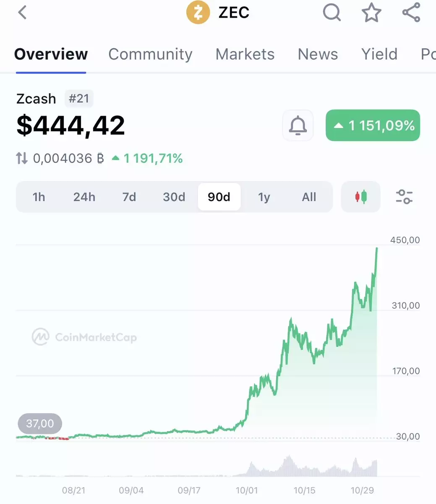Select the 24h time range

pos(84,197)
